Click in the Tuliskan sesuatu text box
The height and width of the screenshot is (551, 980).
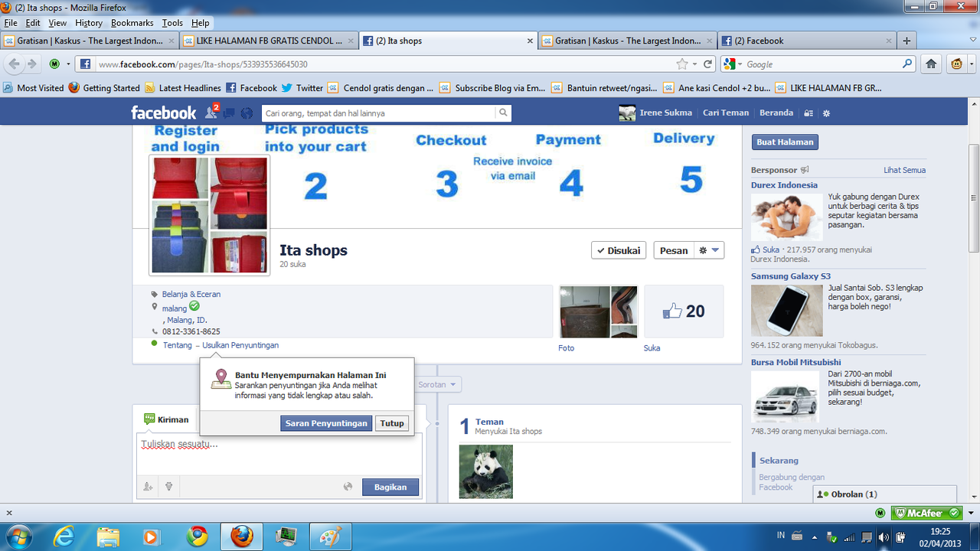tap(279, 455)
